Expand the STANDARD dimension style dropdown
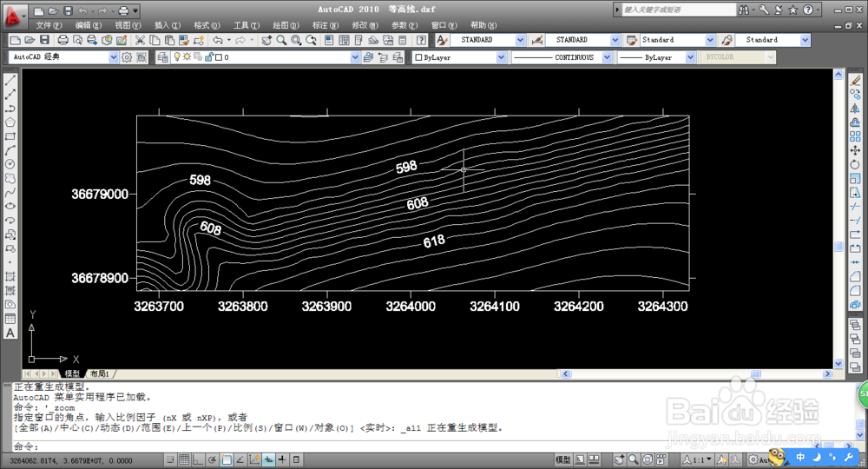Viewport: 868px width, 469px height. pyautogui.click(x=615, y=40)
